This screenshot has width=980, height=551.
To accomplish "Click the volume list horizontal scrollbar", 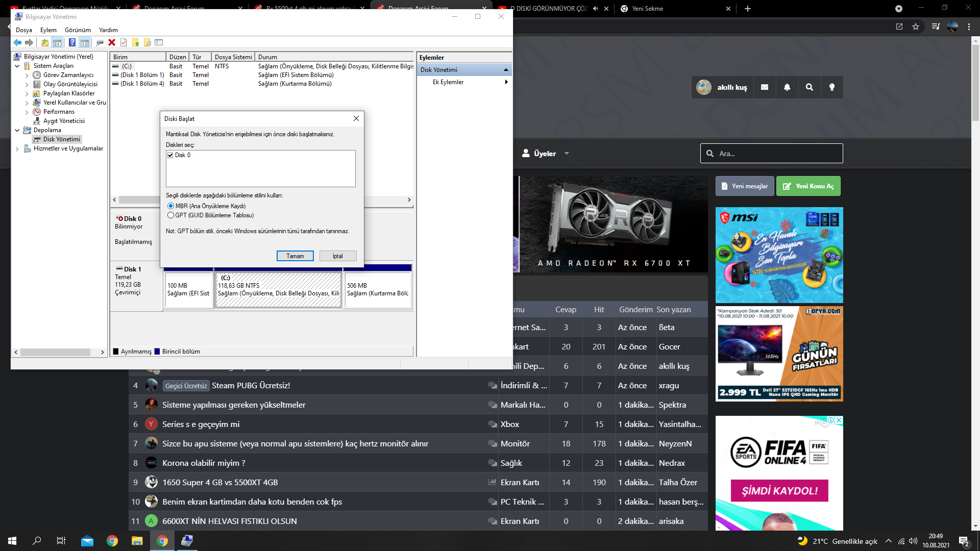I will point(261,200).
